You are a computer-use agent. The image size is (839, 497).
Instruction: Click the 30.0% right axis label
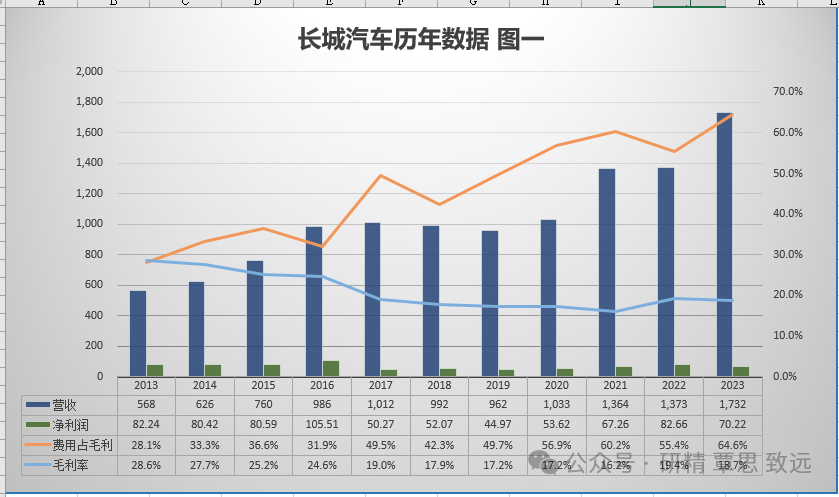click(788, 254)
